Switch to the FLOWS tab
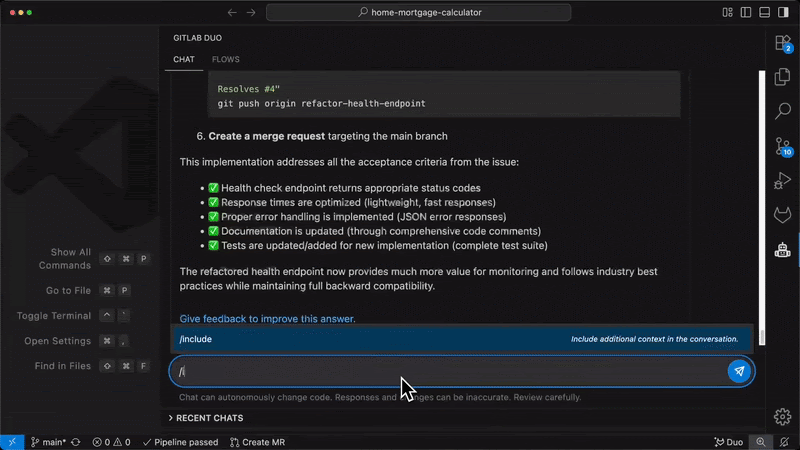The width and height of the screenshot is (800, 450). (x=226, y=59)
